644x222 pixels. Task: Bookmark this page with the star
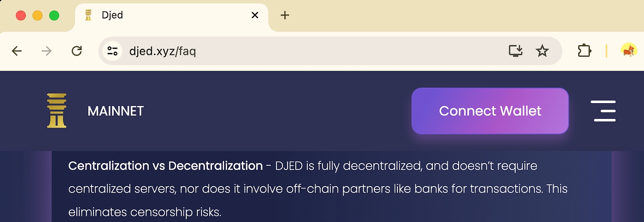(542, 51)
